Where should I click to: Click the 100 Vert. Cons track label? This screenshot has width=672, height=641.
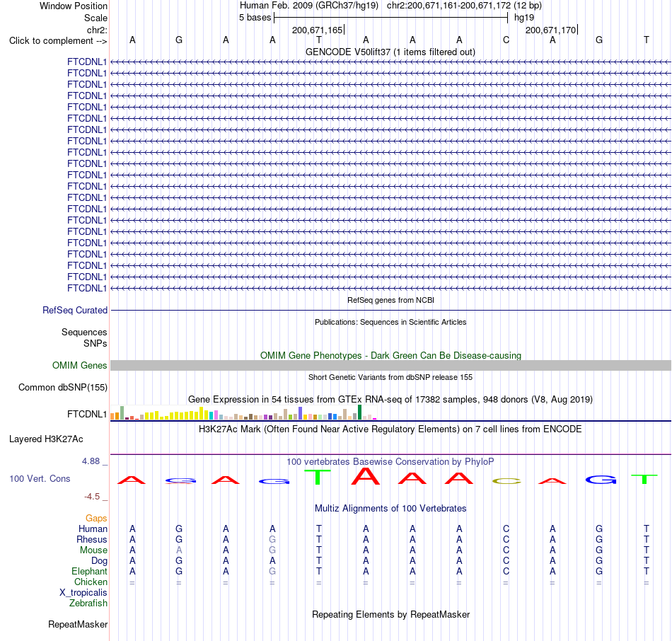40,478
